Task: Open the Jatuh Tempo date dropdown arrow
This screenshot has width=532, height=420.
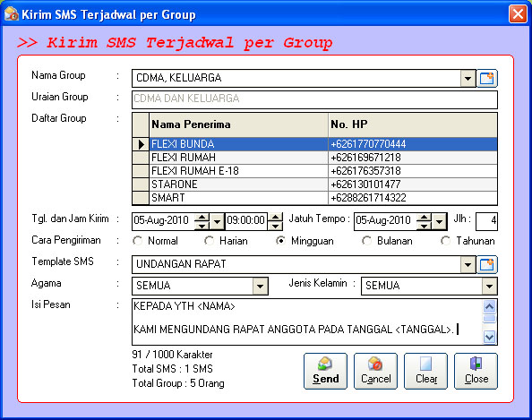Action: pyautogui.click(x=440, y=222)
